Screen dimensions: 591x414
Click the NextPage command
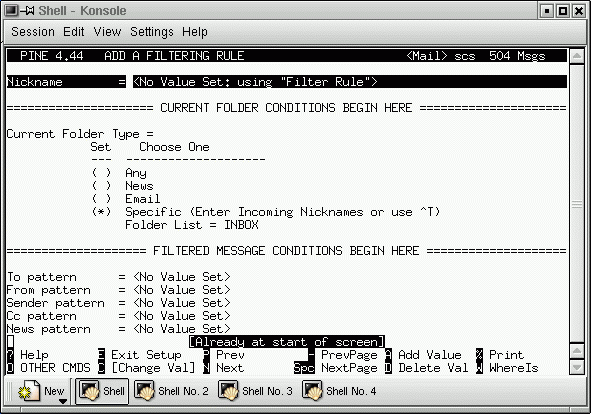click(336, 368)
